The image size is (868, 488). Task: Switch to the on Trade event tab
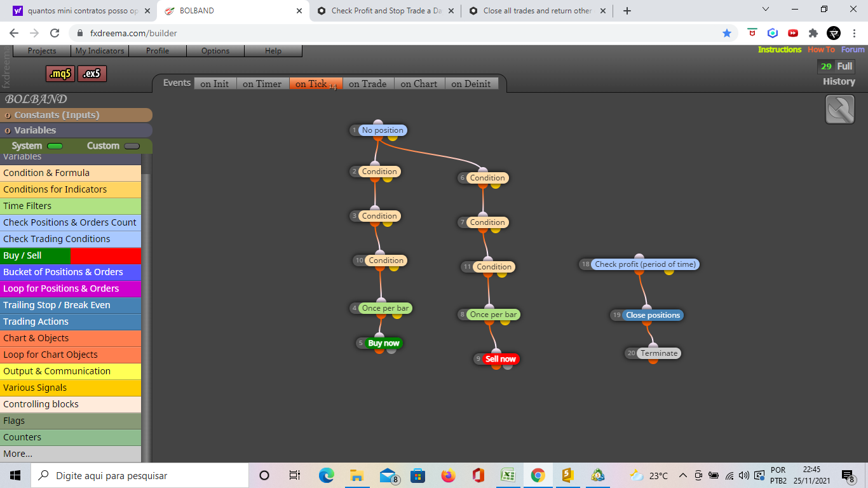(x=368, y=84)
